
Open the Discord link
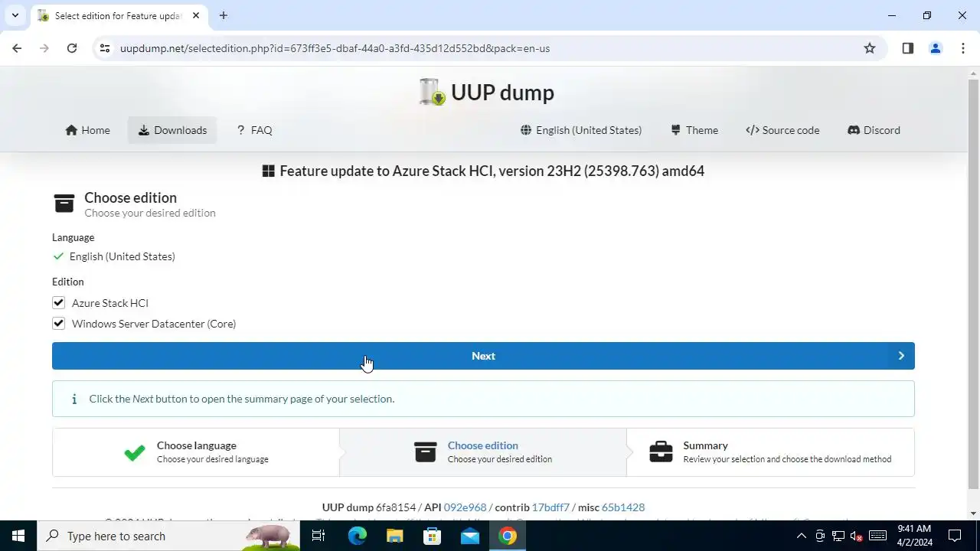(x=874, y=130)
